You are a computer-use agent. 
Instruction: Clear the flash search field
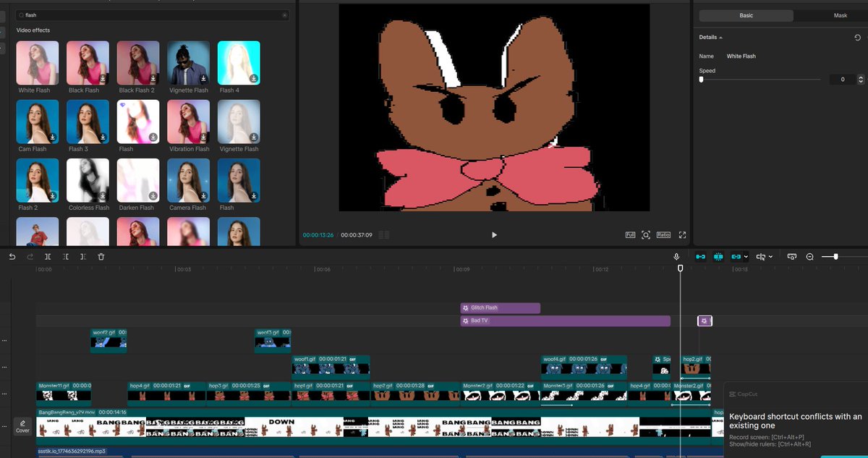click(x=285, y=14)
